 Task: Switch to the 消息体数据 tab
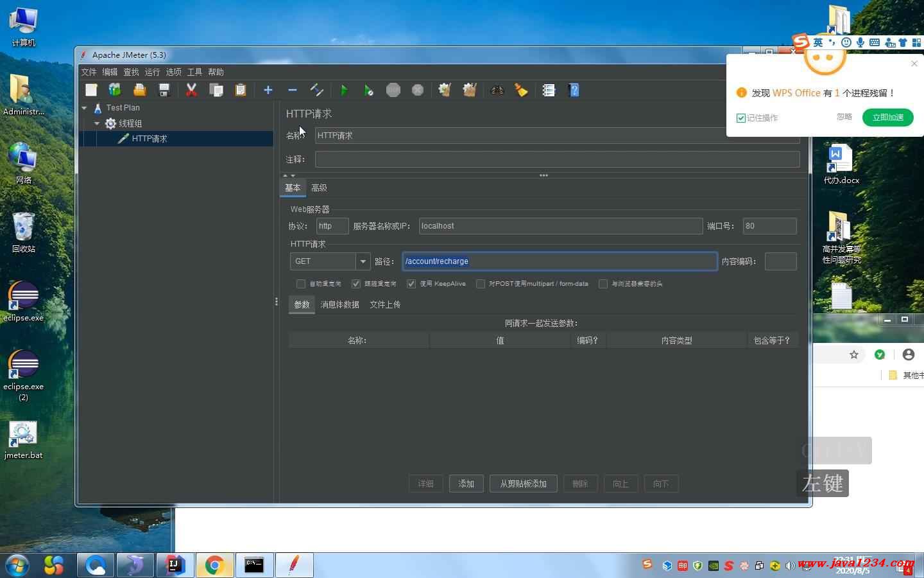point(339,305)
